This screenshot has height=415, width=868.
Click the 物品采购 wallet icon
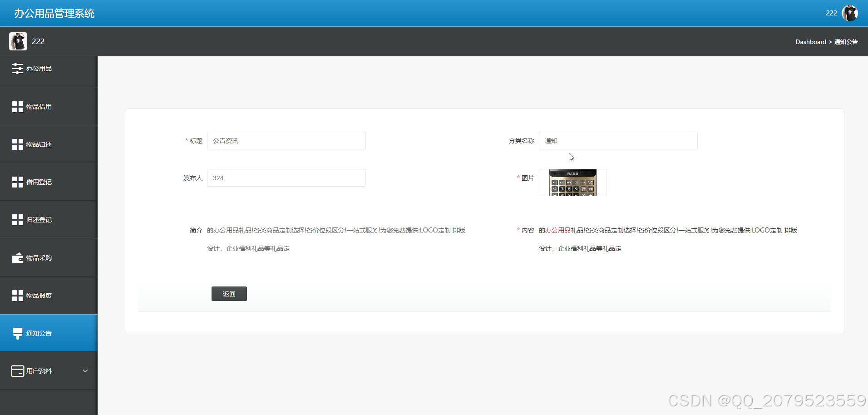[17, 258]
